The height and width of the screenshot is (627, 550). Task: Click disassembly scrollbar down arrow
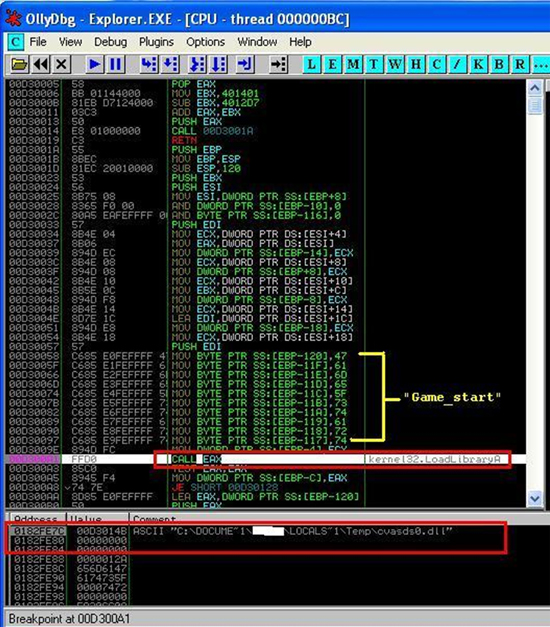[x=535, y=498]
